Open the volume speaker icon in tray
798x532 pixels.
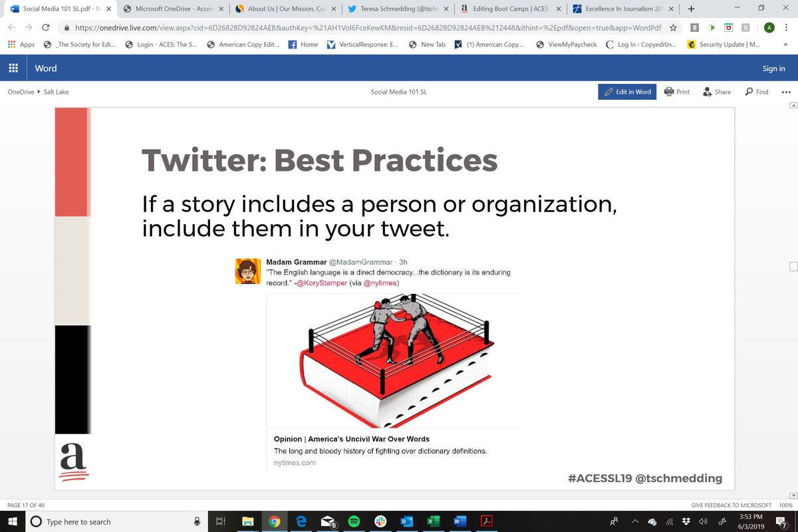(702, 521)
